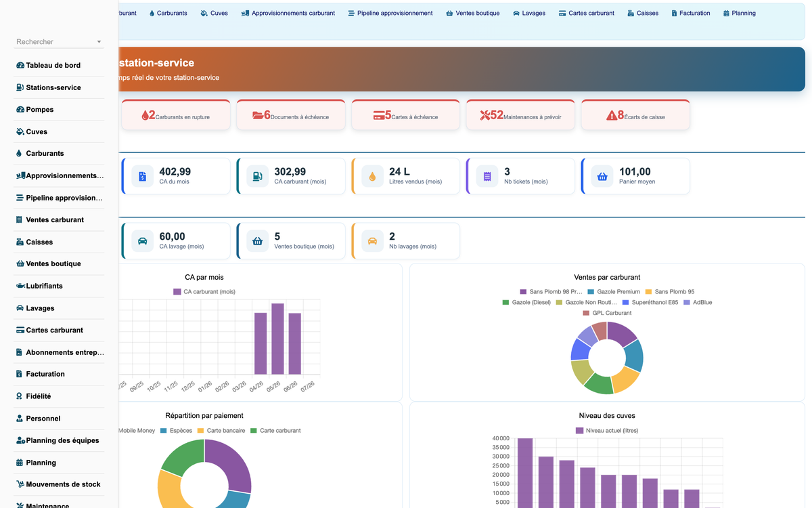This screenshot has width=812, height=508.
Task: Toggle Carte bancaire legend entry
Action: point(221,431)
